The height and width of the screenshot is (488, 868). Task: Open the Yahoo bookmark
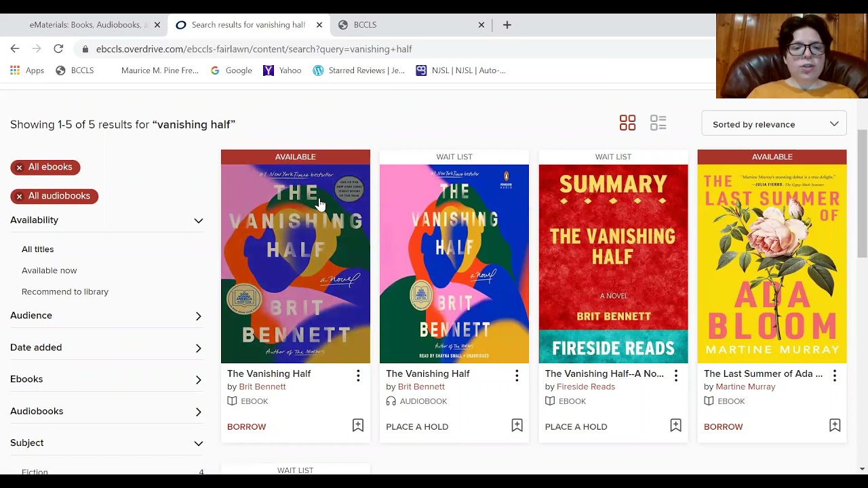coord(282,70)
